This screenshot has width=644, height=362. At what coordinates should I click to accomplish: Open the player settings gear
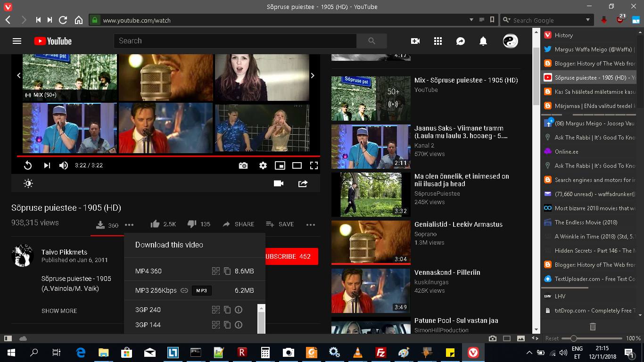[x=263, y=165]
